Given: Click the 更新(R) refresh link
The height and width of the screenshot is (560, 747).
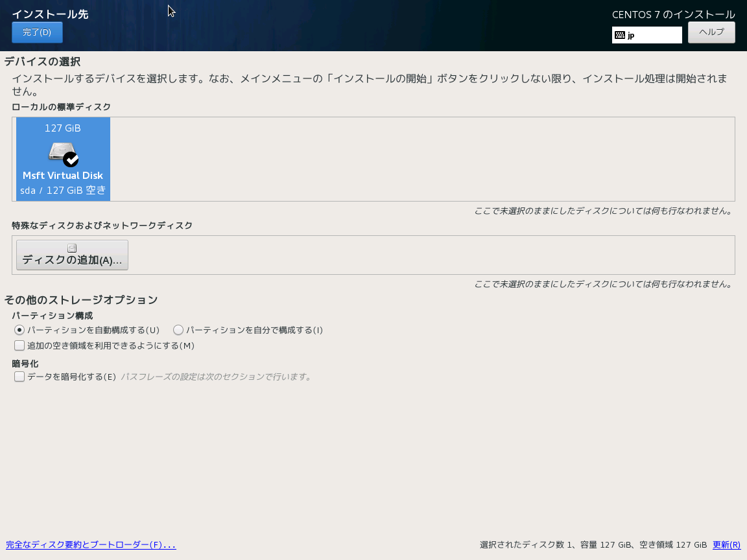Looking at the screenshot, I should pyautogui.click(x=726, y=544).
